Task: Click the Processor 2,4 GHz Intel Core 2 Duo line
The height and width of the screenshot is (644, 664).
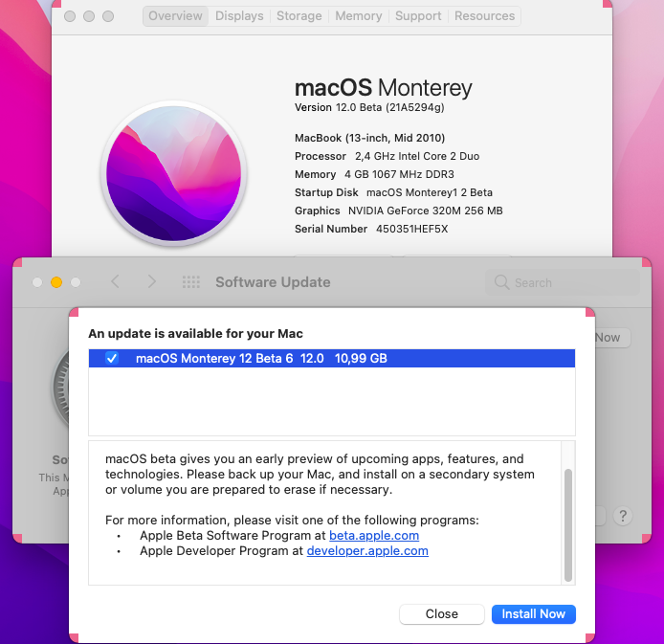Action: tap(387, 156)
